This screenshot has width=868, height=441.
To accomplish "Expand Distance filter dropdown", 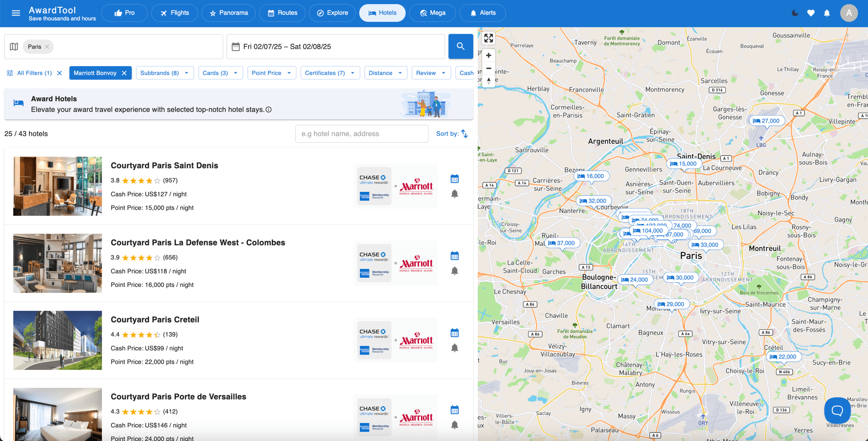I will (386, 73).
